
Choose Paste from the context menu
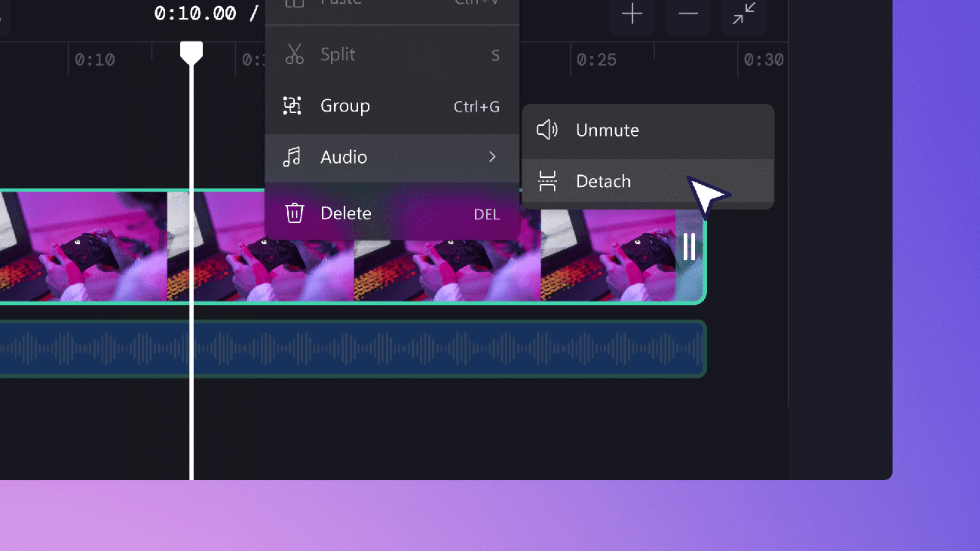point(339,4)
